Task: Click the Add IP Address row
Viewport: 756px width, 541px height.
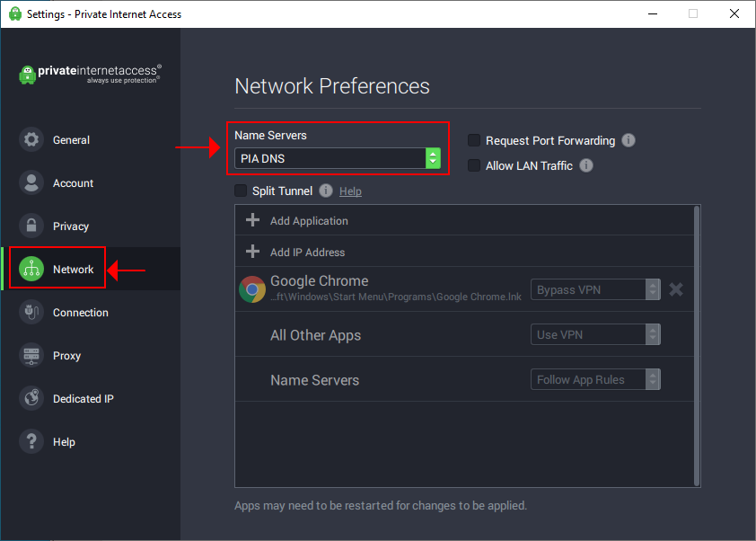Action: click(x=306, y=252)
